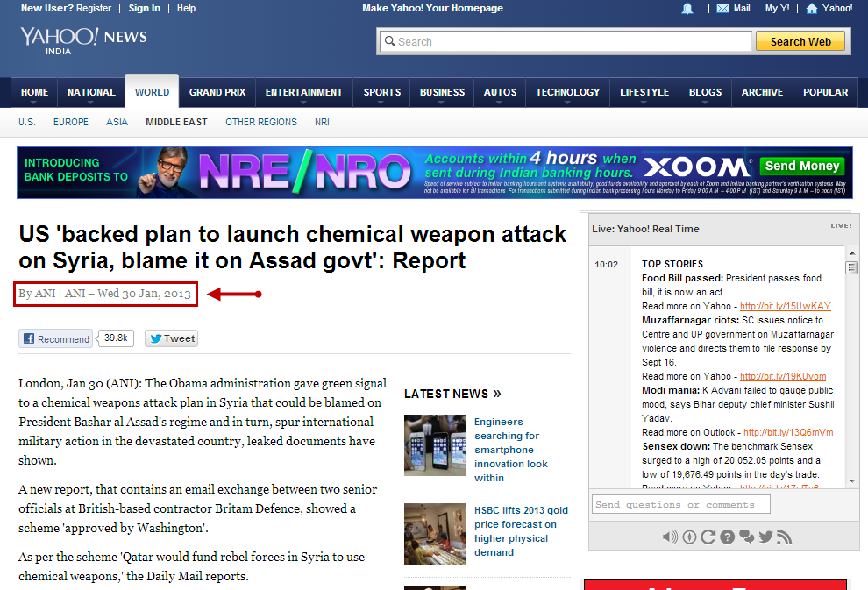Viewport: 868px width, 590px height.
Task: Select the WORLD tab
Action: point(152,92)
